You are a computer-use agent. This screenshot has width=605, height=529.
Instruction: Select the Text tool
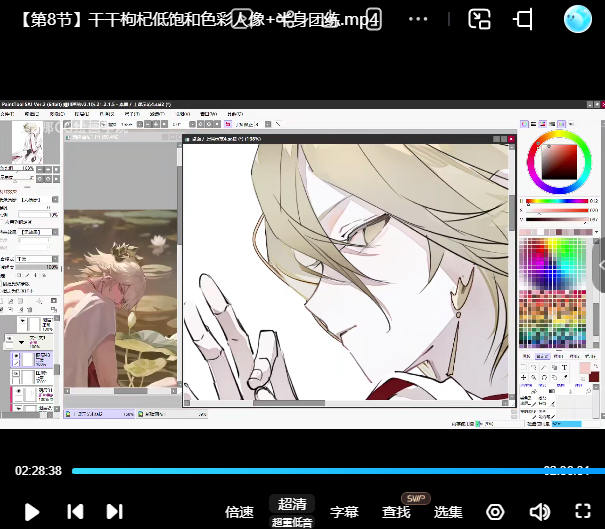pyautogui.click(x=564, y=367)
